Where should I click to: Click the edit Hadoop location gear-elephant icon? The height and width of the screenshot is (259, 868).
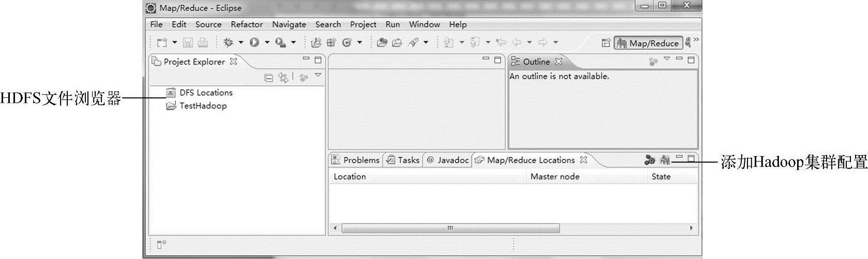point(650,160)
